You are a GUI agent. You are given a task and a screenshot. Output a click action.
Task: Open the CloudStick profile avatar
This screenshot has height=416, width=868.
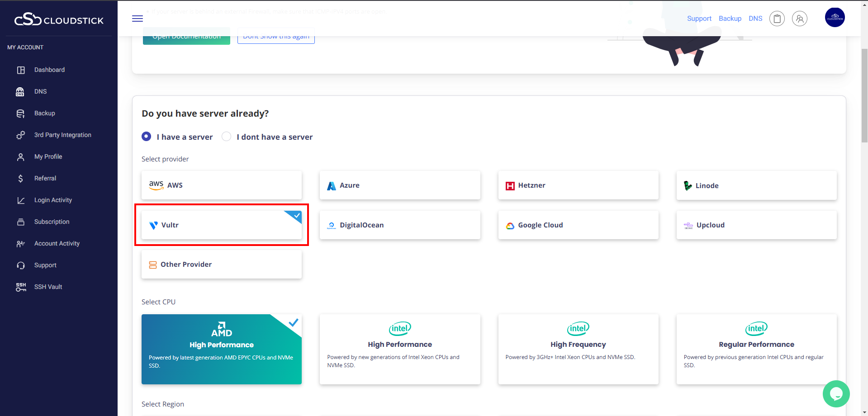835,18
